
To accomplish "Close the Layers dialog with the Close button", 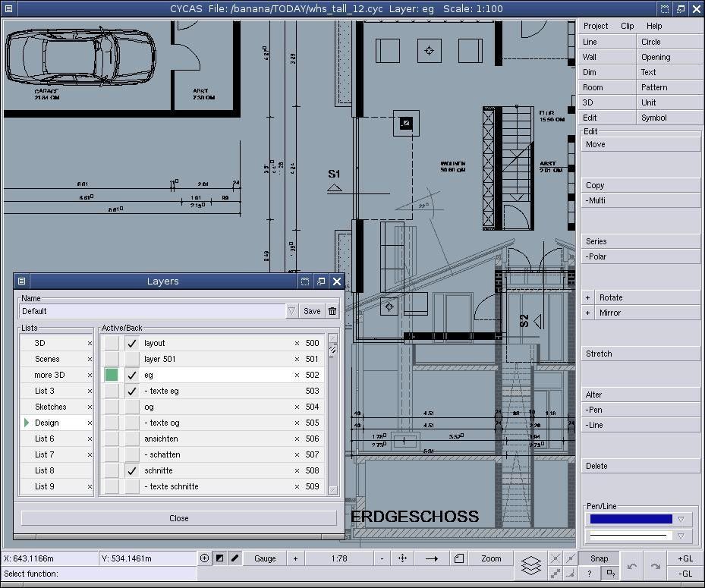I will coord(178,518).
